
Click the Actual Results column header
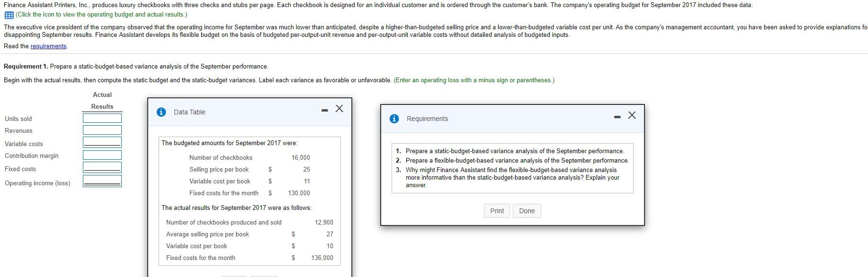click(x=102, y=101)
